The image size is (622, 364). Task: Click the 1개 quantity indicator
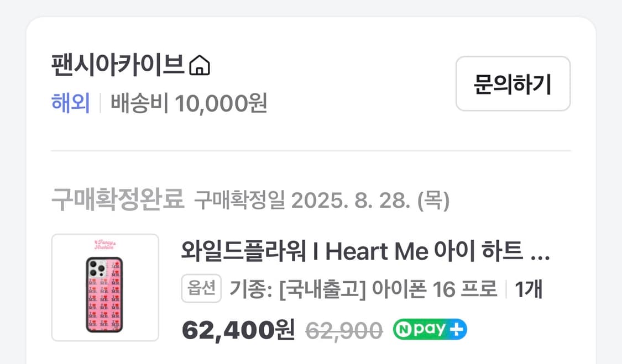point(529,288)
